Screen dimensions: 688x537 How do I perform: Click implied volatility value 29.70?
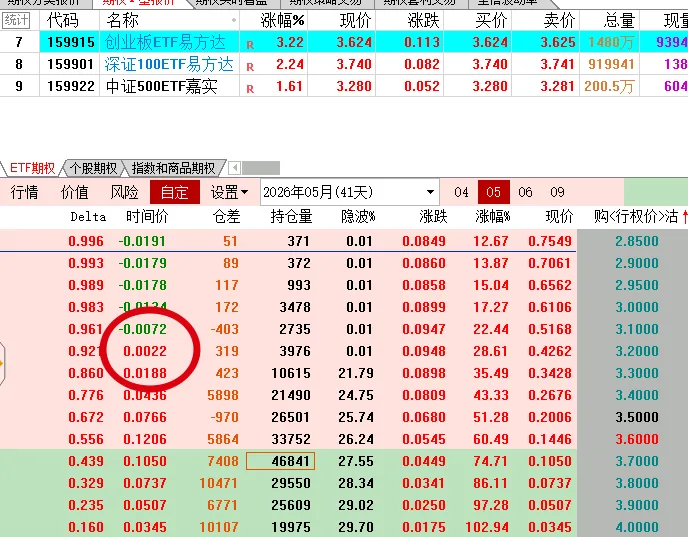(356, 526)
